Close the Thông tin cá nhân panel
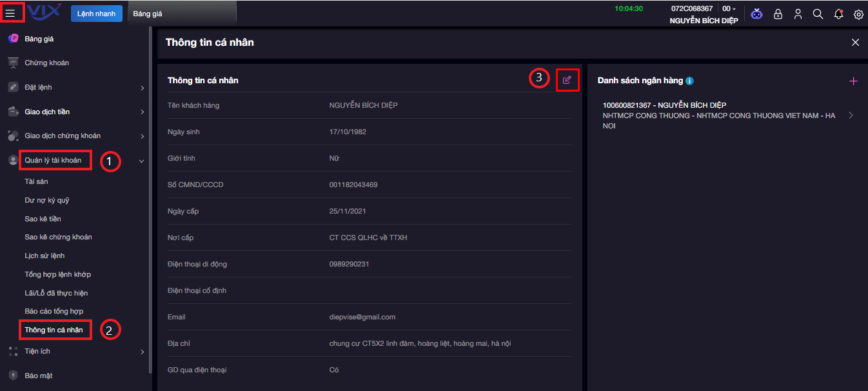The width and height of the screenshot is (868, 391). 855,43
